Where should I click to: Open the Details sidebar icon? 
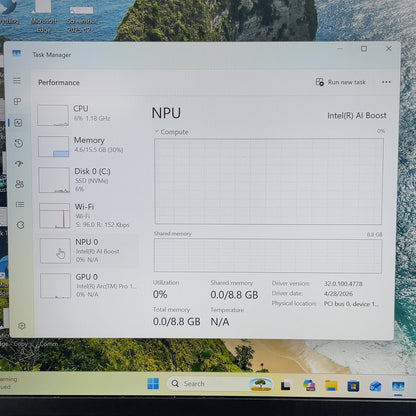[x=20, y=204]
